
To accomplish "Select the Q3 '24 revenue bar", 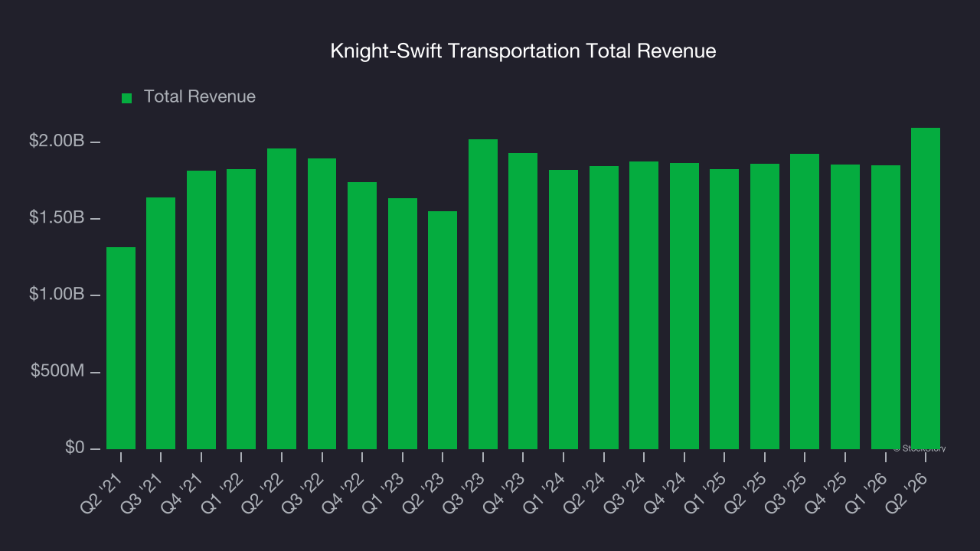I will [644, 305].
